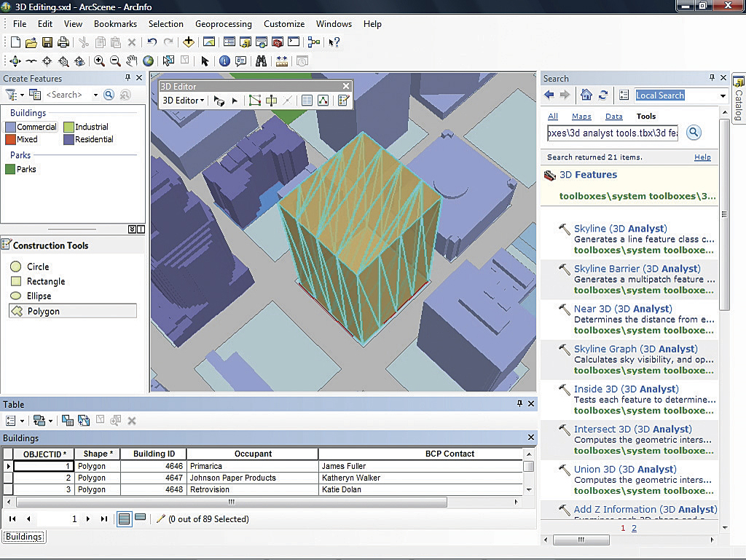Select the Polygon construction tool
Viewport: 746px width, 560px height.
pos(43,311)
